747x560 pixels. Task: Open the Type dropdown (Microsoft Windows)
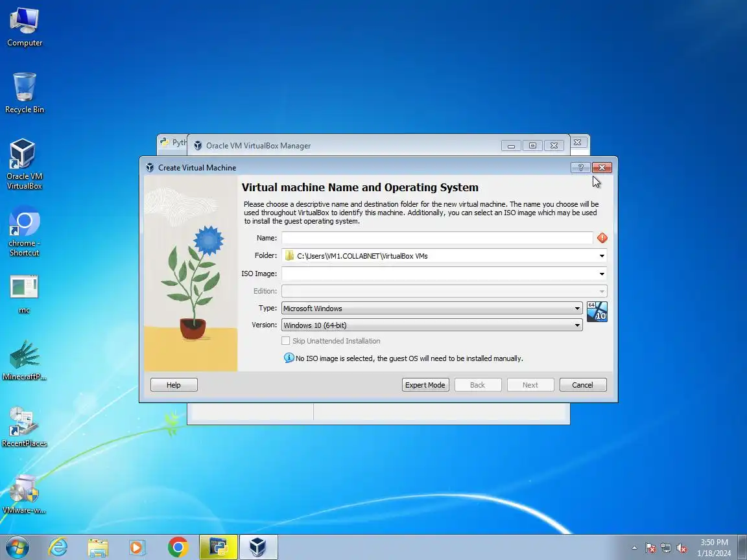tap(432, 308)
